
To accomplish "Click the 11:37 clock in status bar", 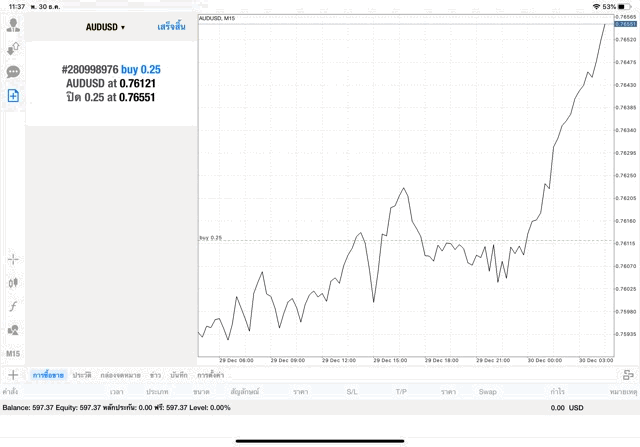I will pos(17,7).
